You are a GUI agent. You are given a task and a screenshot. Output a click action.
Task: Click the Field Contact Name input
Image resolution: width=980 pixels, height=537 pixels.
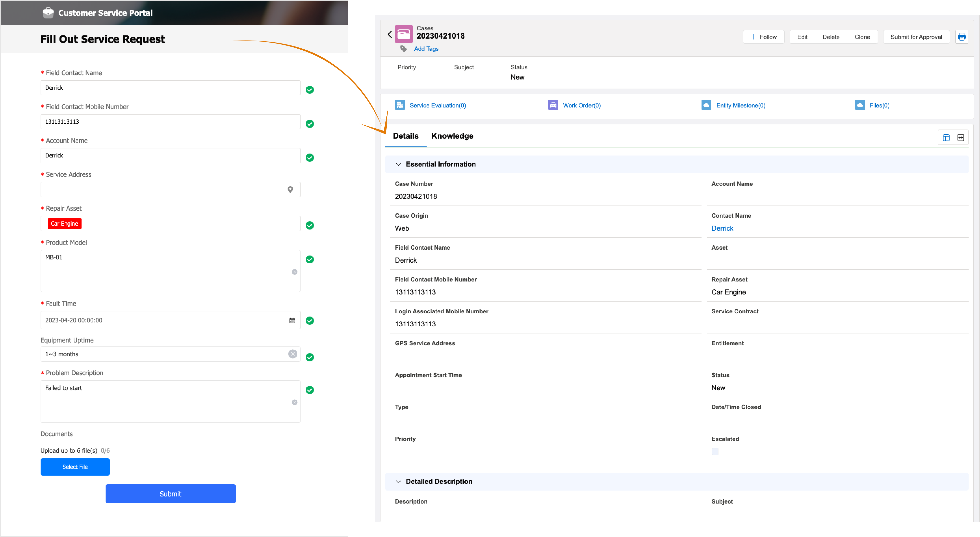click(170, 88)
